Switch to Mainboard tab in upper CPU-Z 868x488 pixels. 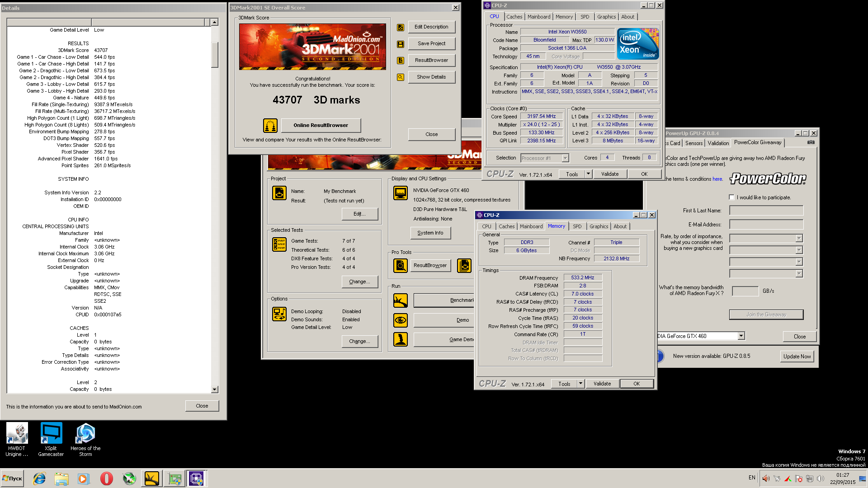pos(539,17)
